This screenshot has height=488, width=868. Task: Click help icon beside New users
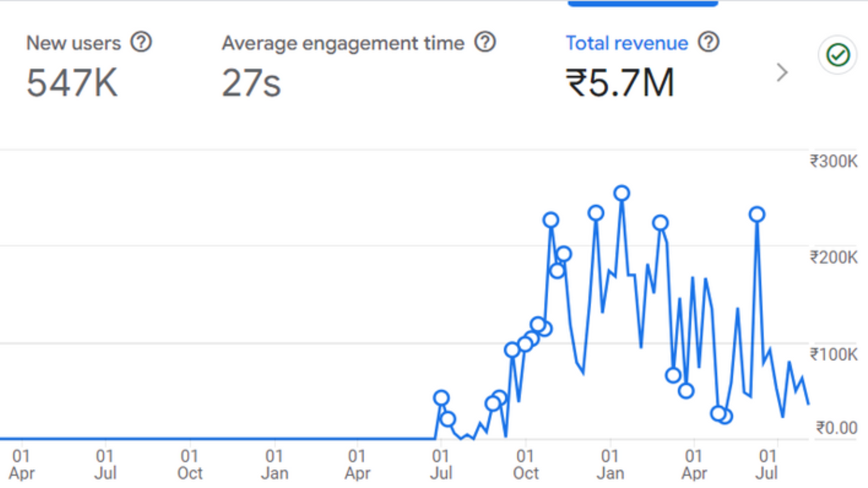coord(141,43)
